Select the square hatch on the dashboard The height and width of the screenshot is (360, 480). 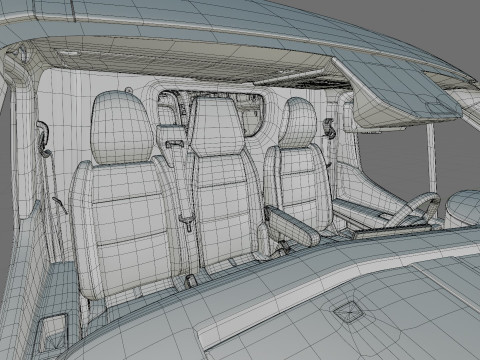(349, 313)
